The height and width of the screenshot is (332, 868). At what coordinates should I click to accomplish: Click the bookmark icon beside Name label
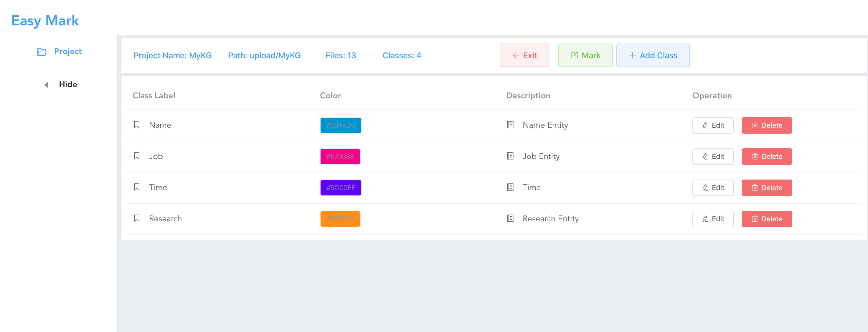coord(136,124)
